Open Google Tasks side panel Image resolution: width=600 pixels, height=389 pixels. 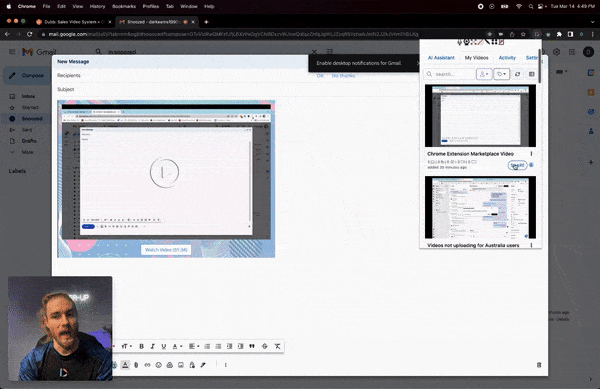click(591, 112)
